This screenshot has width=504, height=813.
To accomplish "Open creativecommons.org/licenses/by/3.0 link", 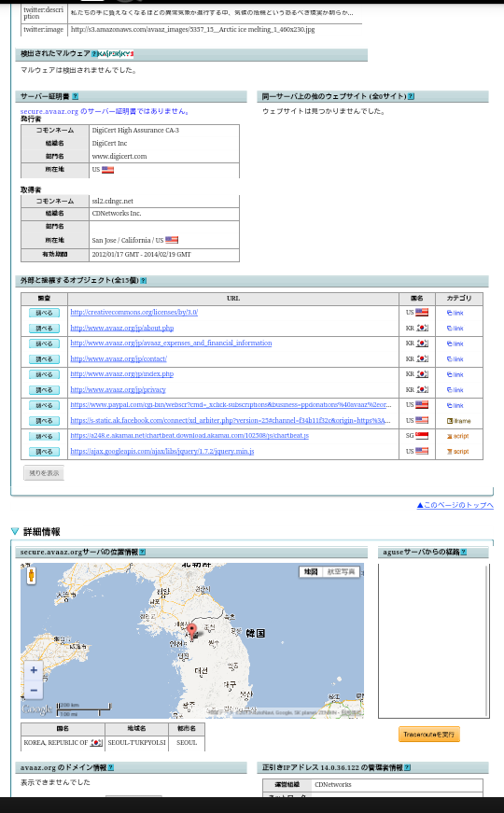I will 133,312.
